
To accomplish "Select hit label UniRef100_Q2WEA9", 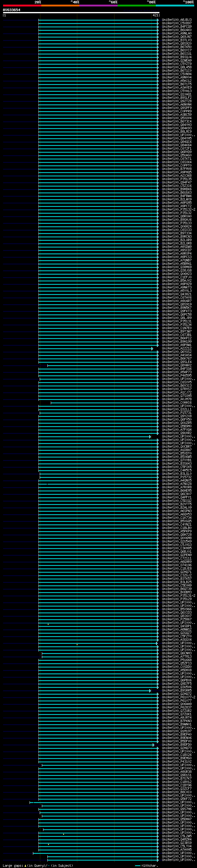I will point(177,61).
